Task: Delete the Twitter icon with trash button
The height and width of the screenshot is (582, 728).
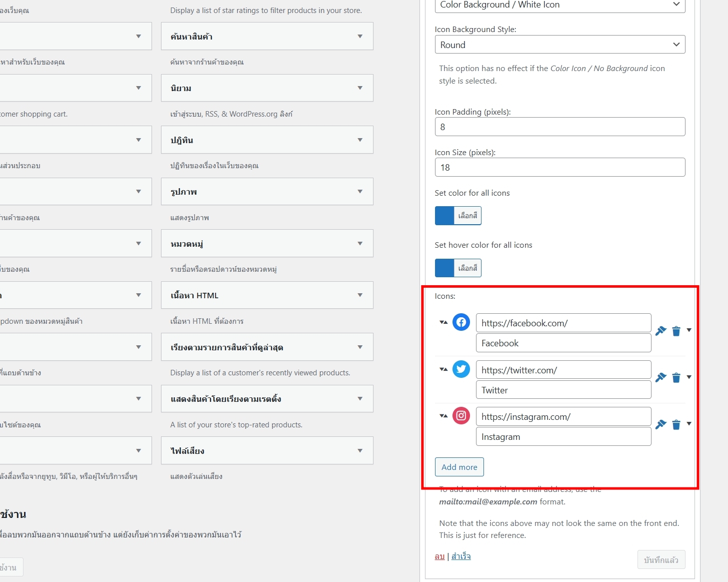Action: pyautogui.click(x=676, y=378)
